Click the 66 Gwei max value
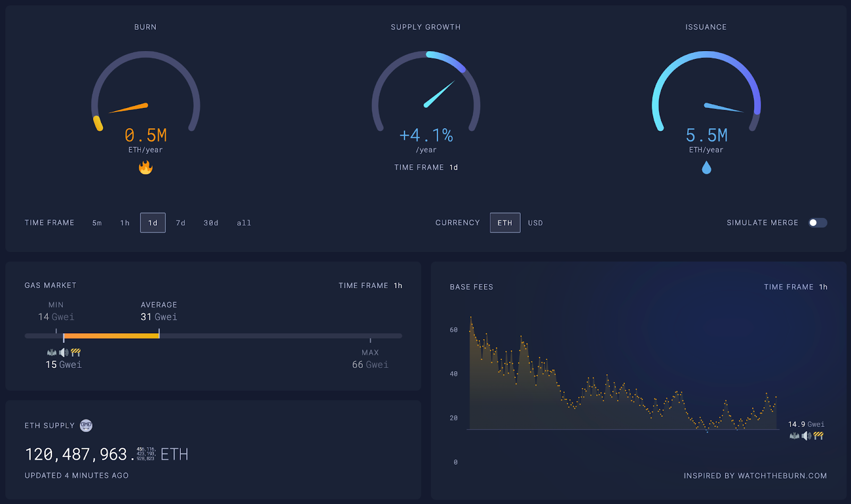Image resolution: width=851 pixels, height=504 pixels. coord(370,365)
